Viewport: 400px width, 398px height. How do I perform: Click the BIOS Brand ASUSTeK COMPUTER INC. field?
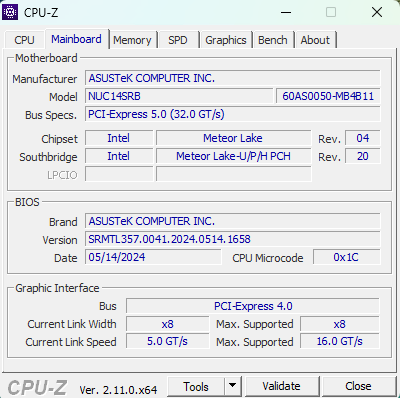coord(232,221)
